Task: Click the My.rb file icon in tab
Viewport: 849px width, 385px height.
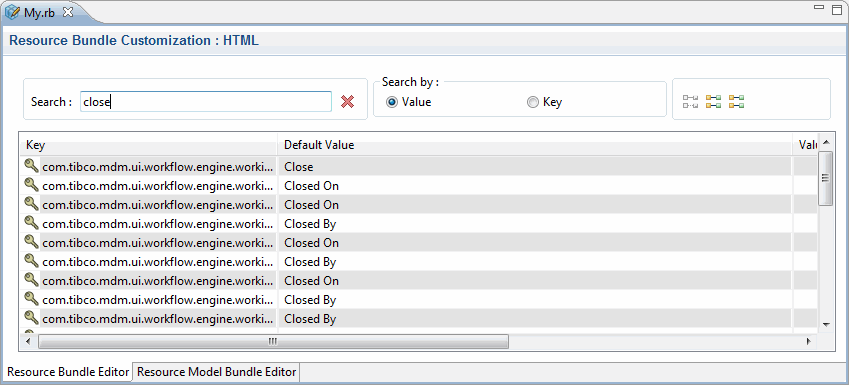Action: (x=12, y=12)
